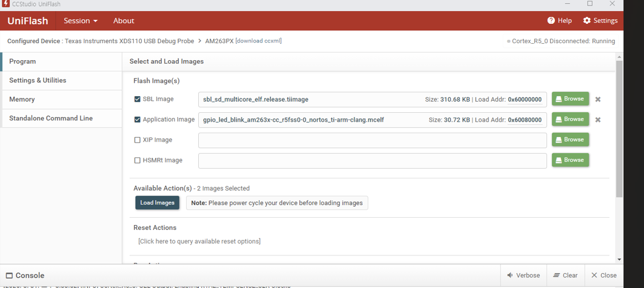This screenshot has width=644, height=288.
Task: Click the Load Images button
Action: tap(157, 203)
